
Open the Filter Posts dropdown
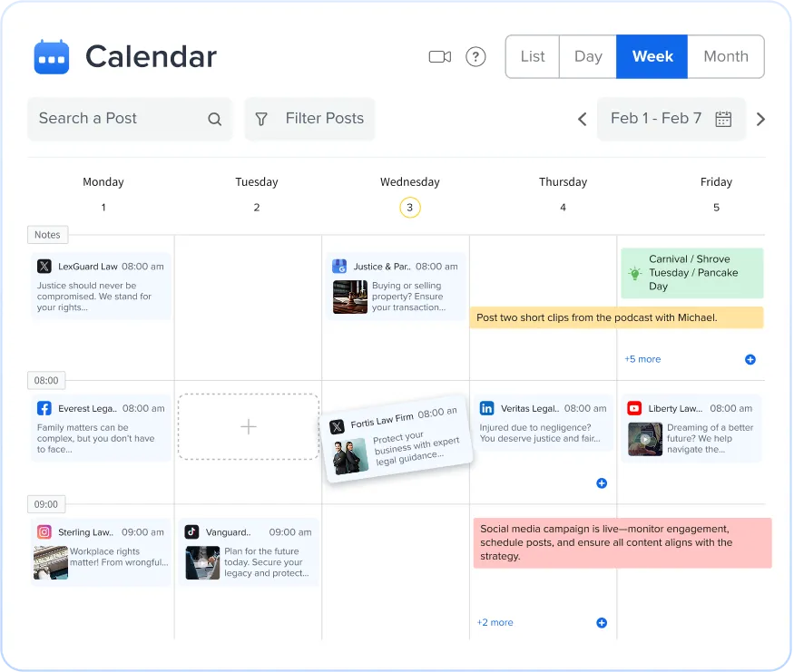pyautogui.click(x=309, y=119)
